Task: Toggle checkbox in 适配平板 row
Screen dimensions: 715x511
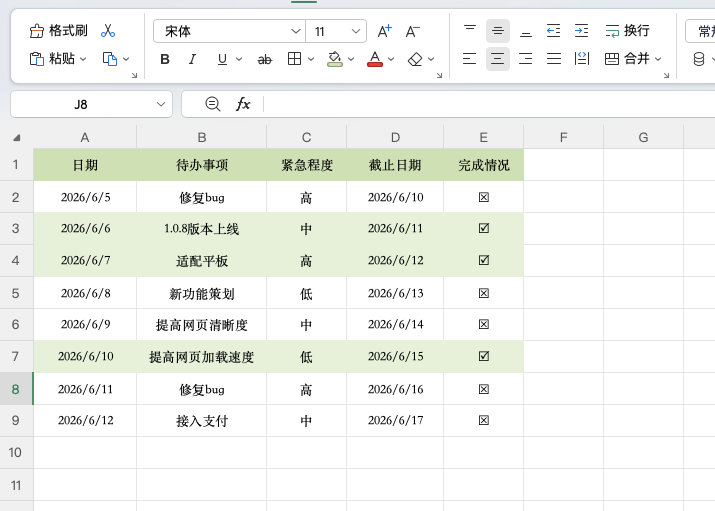Action: [484, 260]
